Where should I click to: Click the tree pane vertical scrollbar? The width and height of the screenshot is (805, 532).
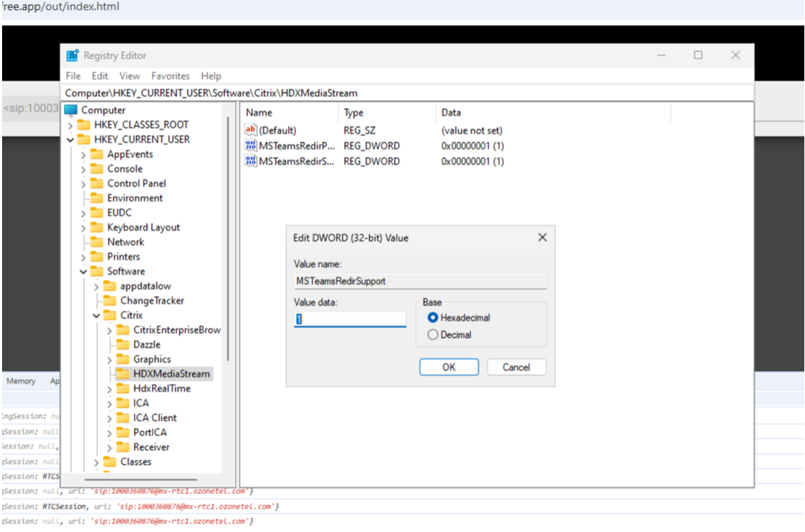click(228, 239)
